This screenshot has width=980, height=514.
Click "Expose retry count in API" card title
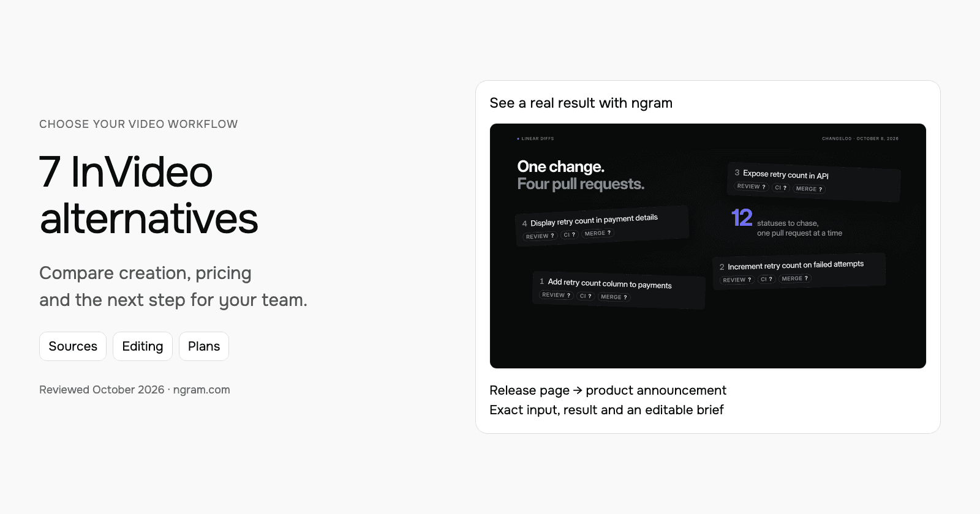[786, 174]
